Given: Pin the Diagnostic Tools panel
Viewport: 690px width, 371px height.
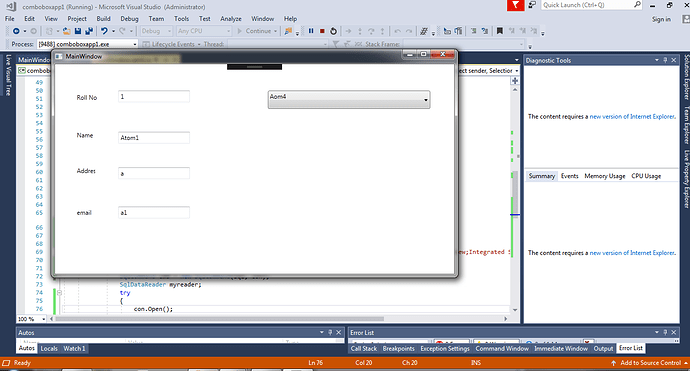Looking at the screenshot, I should coord(665,60).
